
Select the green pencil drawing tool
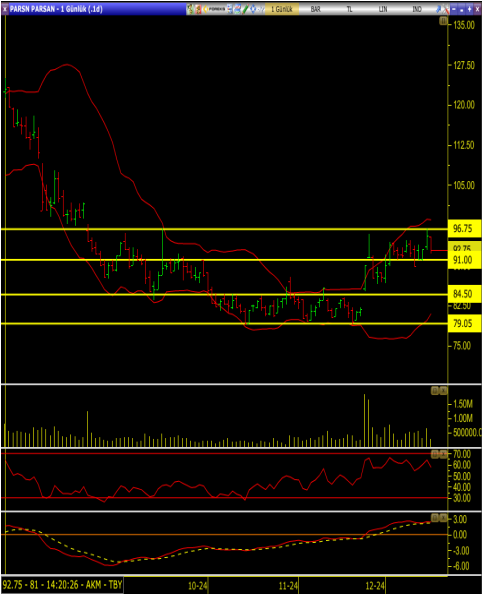pyautogui.click(x=245, y=9)
